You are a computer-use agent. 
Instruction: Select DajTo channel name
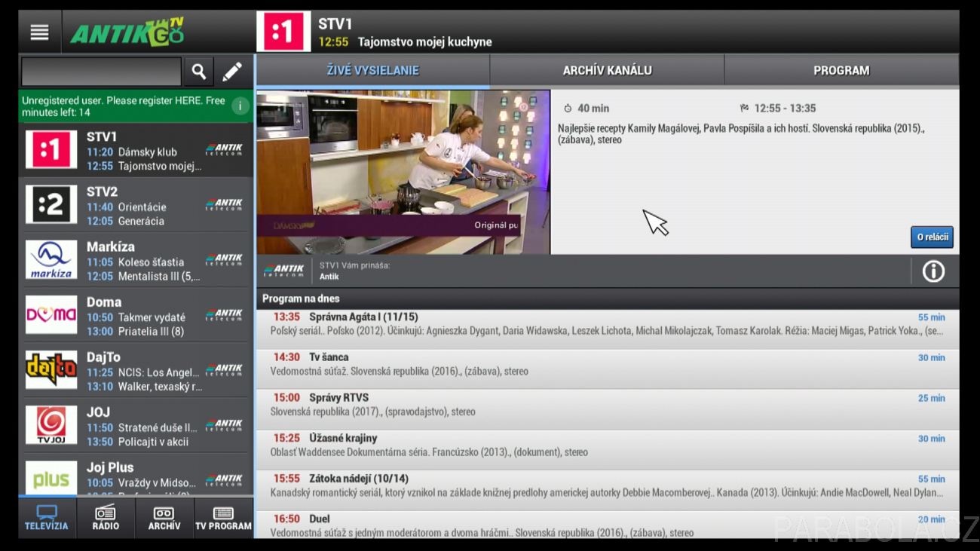103,357
